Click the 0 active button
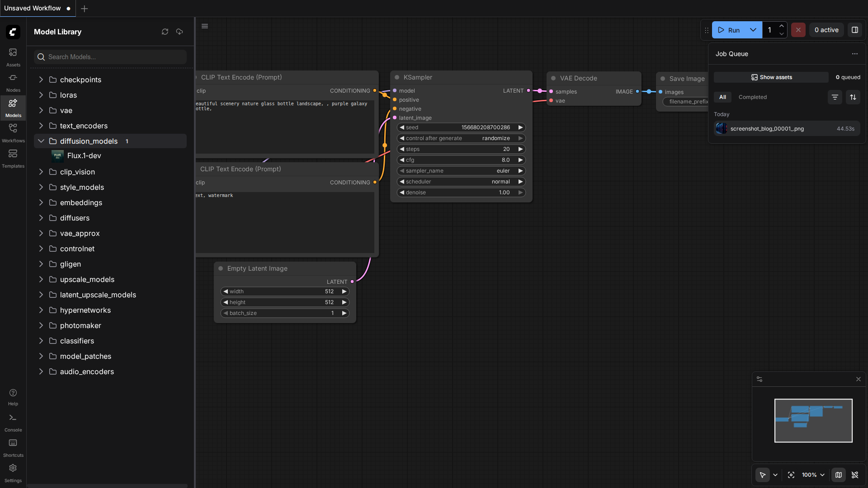Screen dimensions: 868x488 (x=826, y=30)
